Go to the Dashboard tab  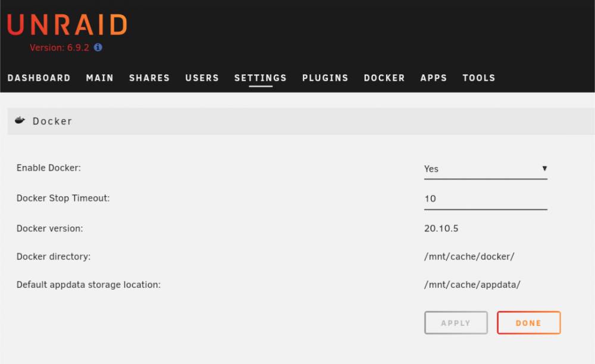[39, 78]
